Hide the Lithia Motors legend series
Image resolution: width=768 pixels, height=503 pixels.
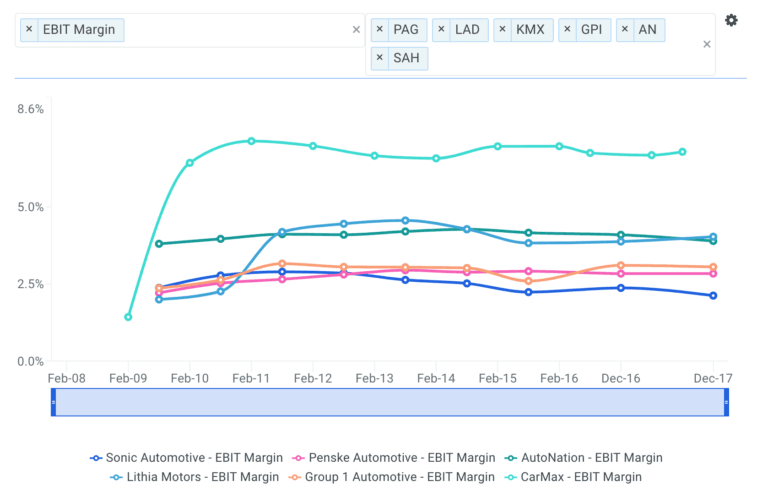click(x=187, y=477)
